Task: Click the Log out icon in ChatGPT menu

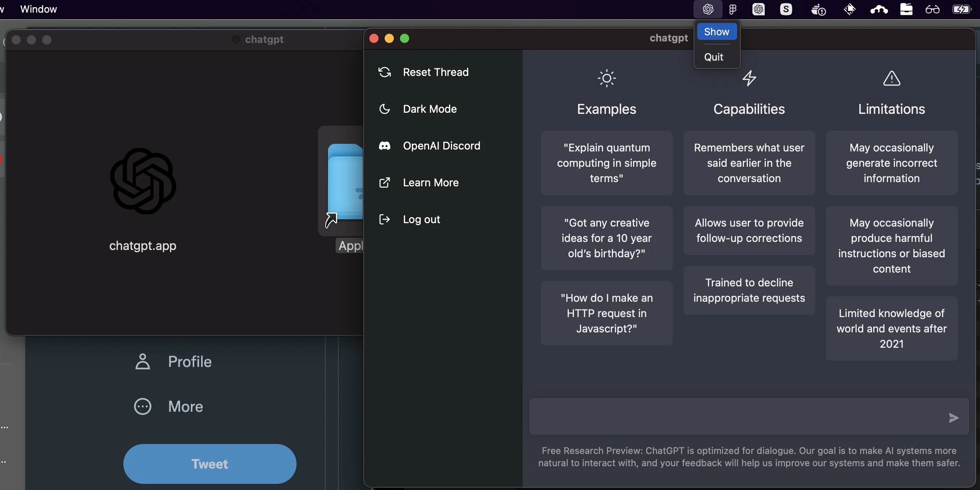Action: [384, 220]
